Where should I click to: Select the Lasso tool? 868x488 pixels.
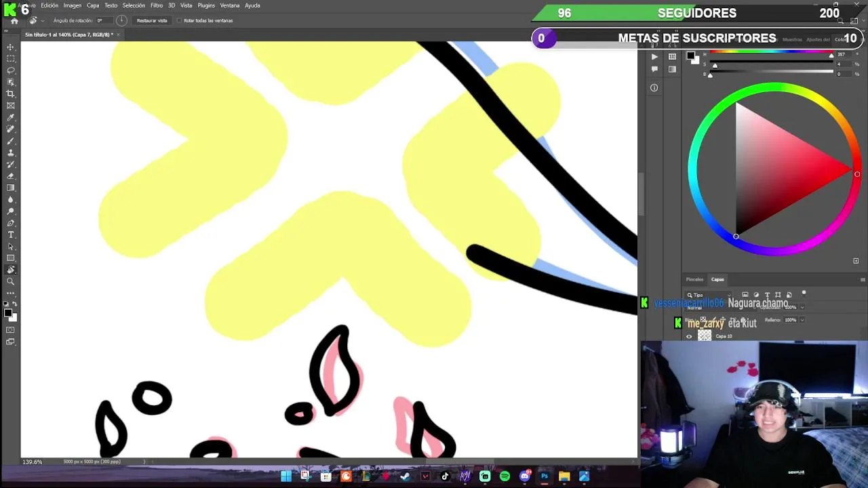point(11,70)
